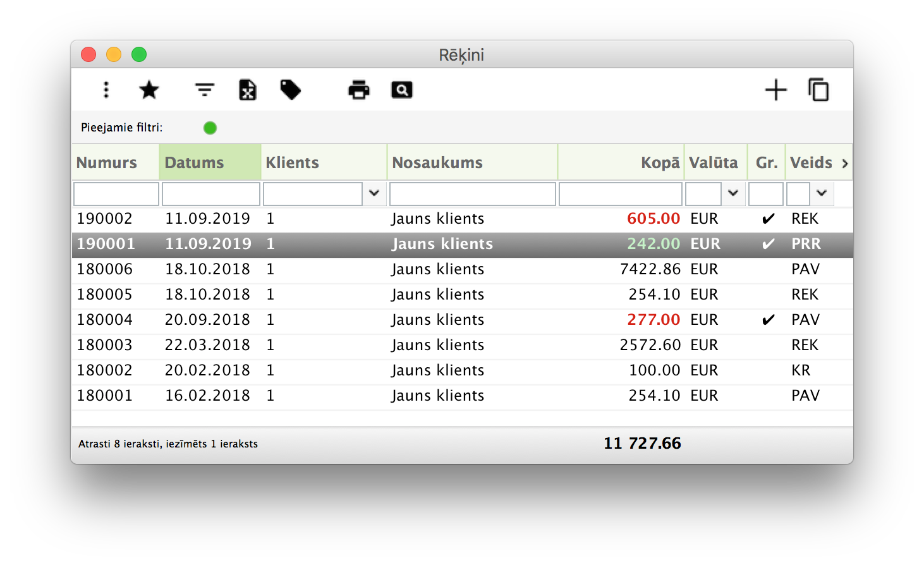This screenshot has width=924, height=565.
Task: Print the invoice list via printer icon
Action: pyautogui.click(x=358, y=90)
